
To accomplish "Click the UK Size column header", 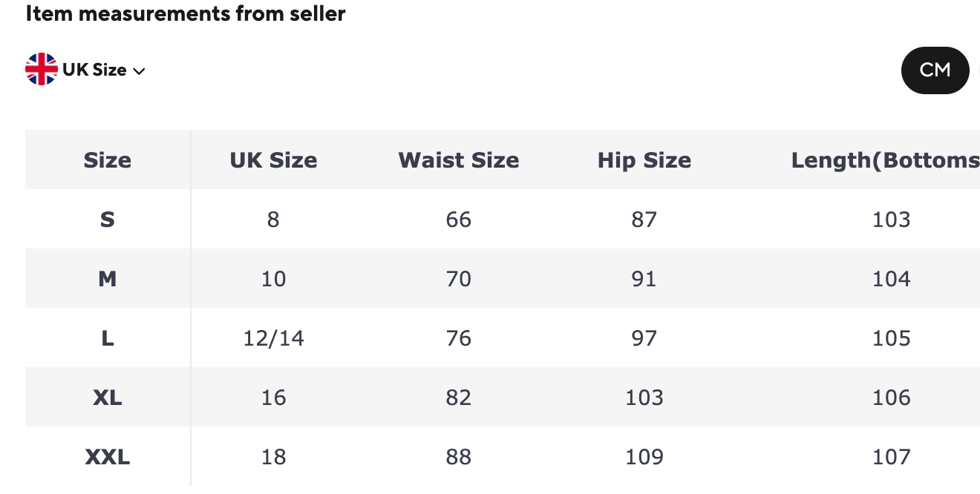I will coord(273,159).
